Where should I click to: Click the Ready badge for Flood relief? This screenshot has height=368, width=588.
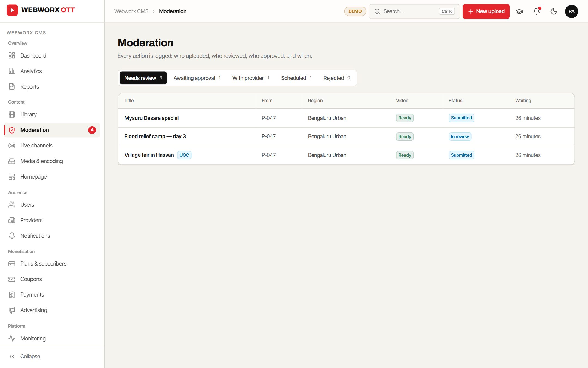(x=405, y=137)
